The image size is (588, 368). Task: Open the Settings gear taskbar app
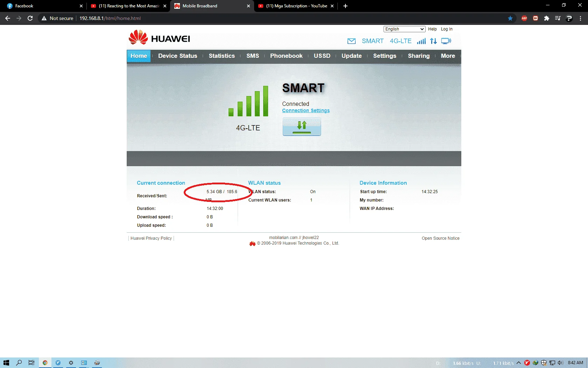click(71, 363)
